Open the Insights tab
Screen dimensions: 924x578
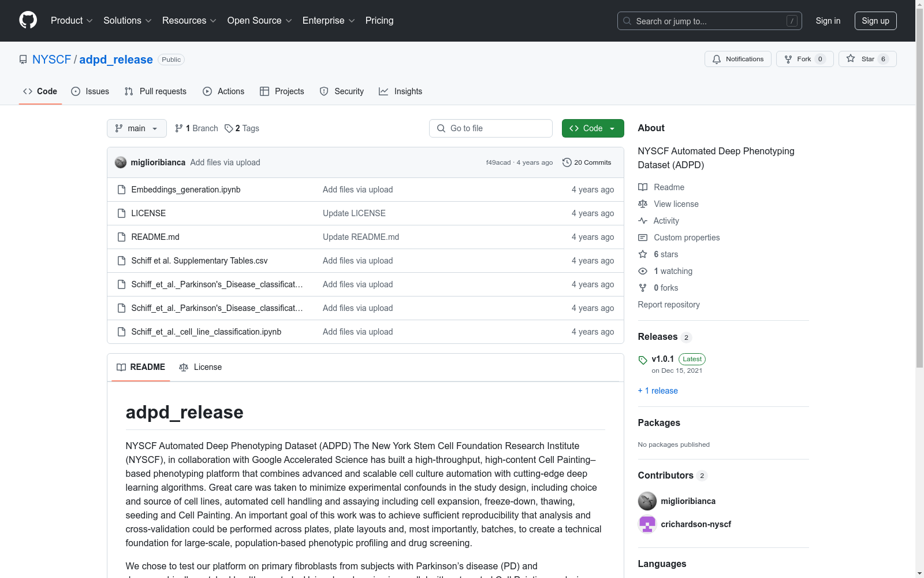(x=401, y=91)
